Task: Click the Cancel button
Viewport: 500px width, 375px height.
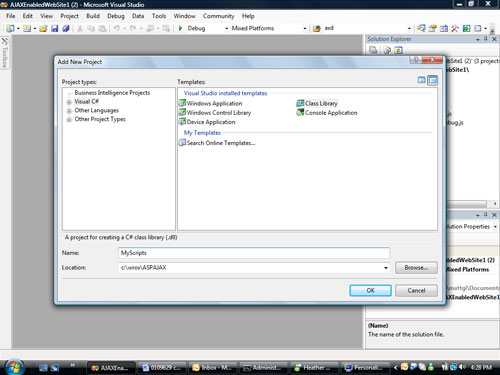Action: pos(416,290)
